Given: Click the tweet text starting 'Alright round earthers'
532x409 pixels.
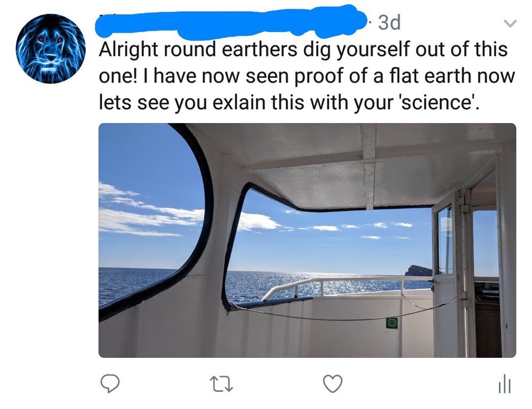Looking at the screenshot, I should click(307, 76).
